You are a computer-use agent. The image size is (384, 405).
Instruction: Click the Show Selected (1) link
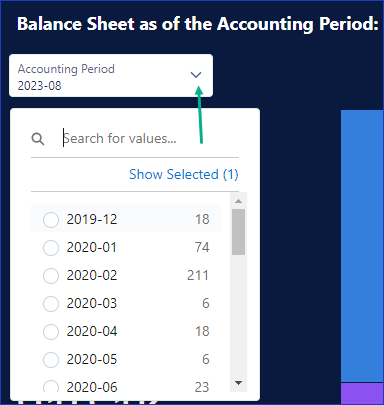(184, 174)
